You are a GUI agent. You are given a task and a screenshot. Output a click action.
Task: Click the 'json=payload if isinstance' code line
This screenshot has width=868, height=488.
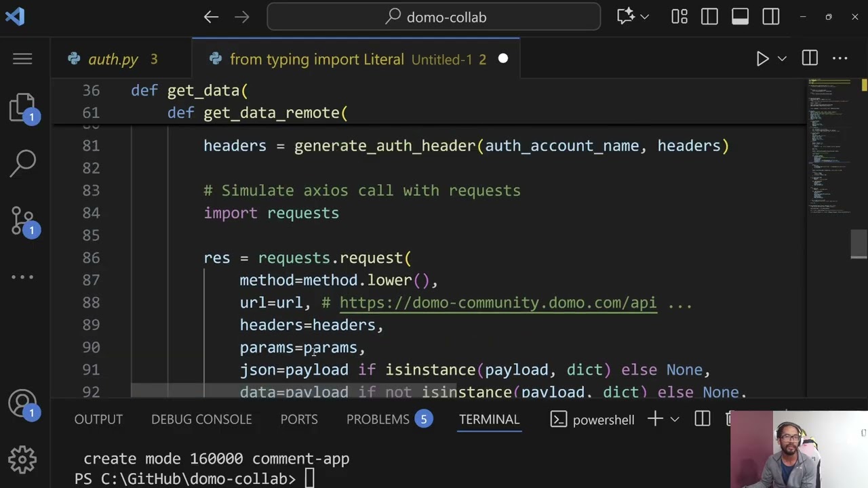[475, 369]
